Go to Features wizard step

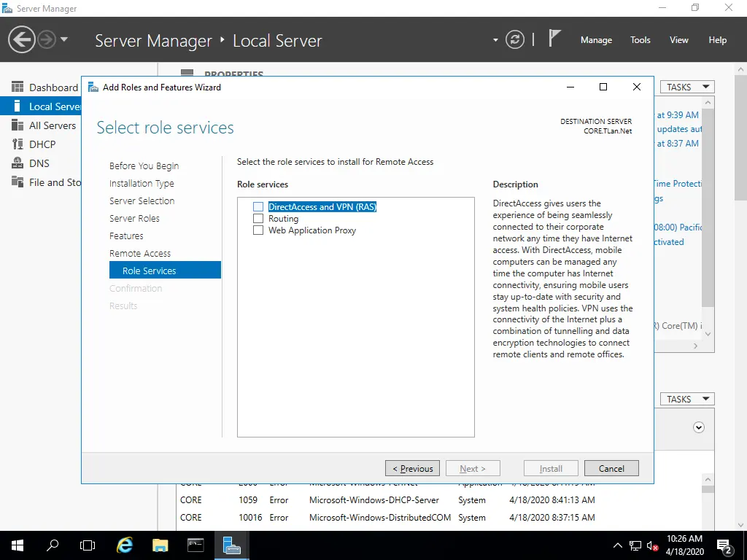[126, 236]
